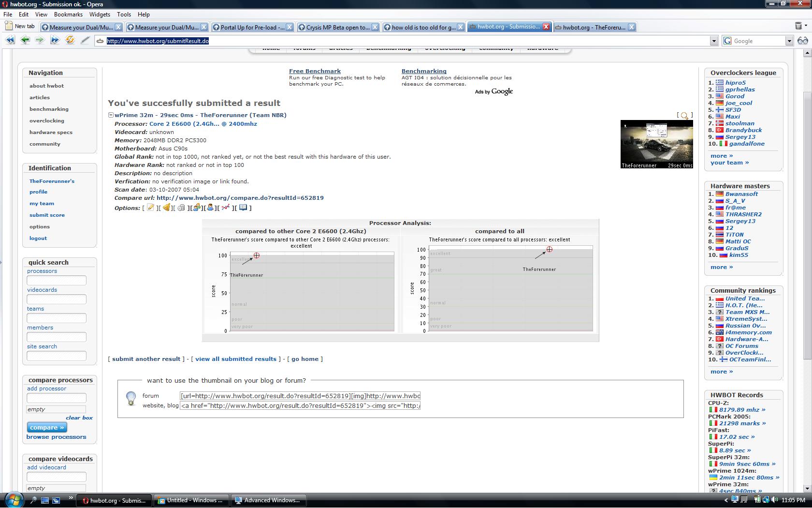Go forward with the green Forward arrow
This screenshot has height=508, width=812.
click(40, 41)
